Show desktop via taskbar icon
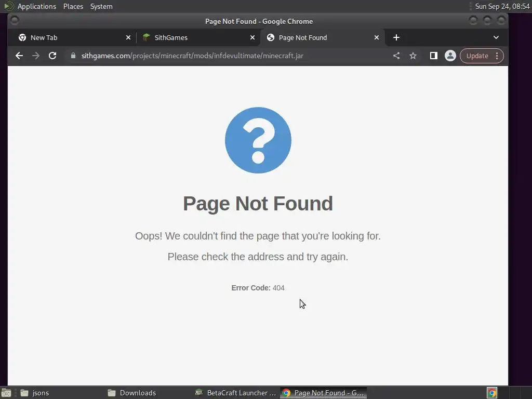The image size is (532, 399). coord(6,393)
